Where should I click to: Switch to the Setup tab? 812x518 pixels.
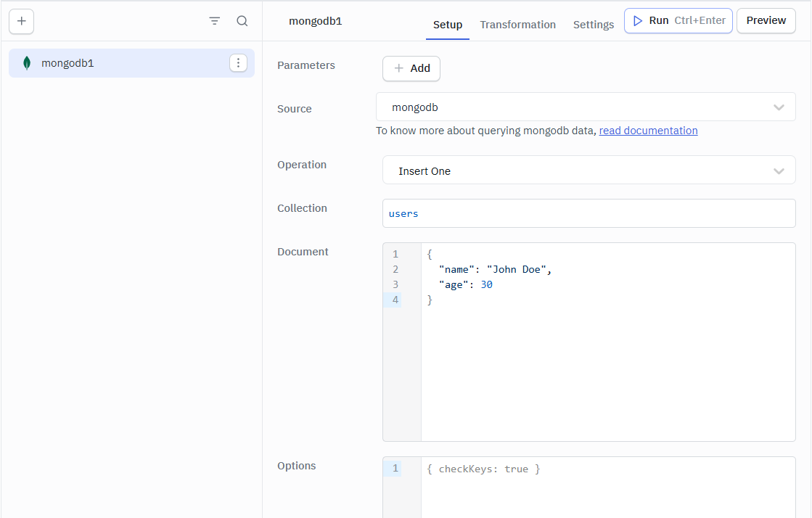pos(448,25)
